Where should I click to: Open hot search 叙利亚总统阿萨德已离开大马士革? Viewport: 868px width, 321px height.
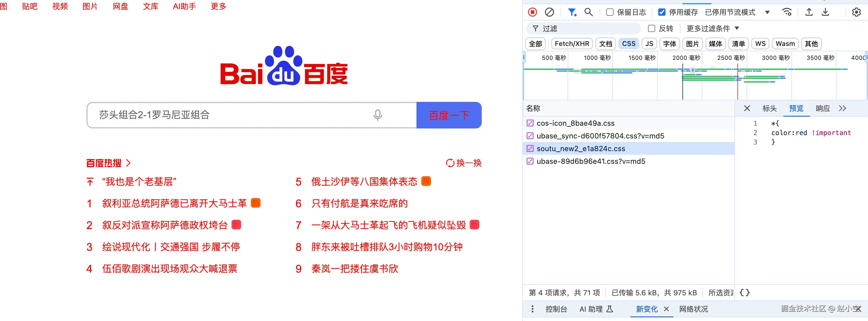pos(175,203)
